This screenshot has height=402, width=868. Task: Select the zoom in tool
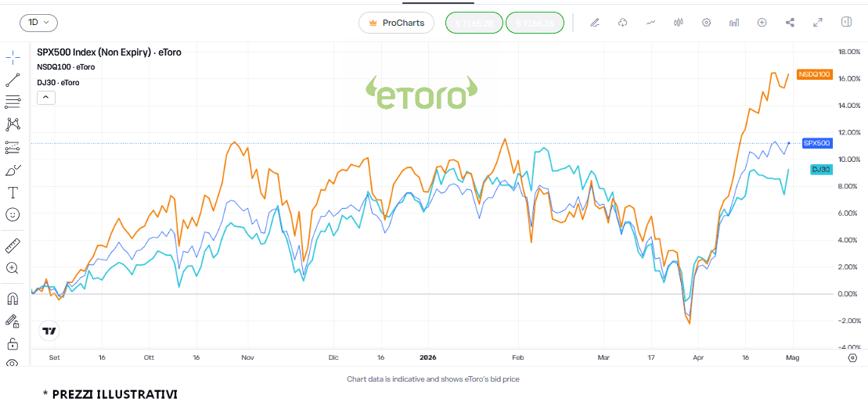click(x=13, y=268)
